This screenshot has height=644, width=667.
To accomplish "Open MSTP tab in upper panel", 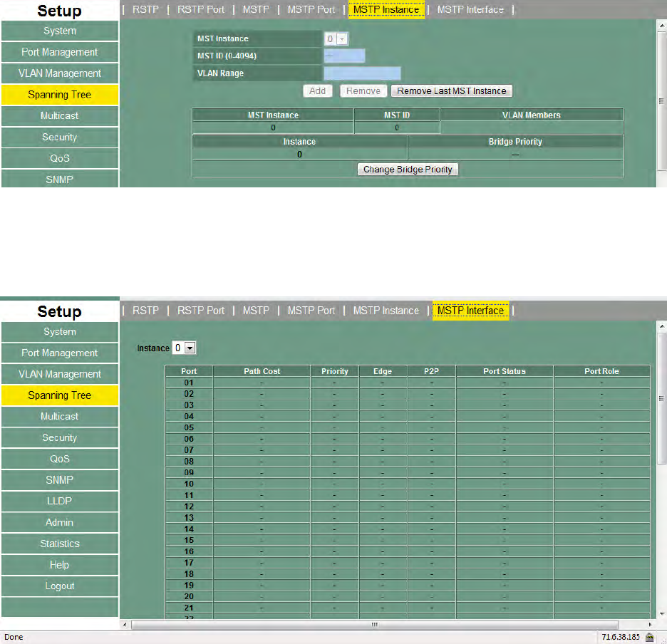I will pyautogui.click(x=256, y=9).
